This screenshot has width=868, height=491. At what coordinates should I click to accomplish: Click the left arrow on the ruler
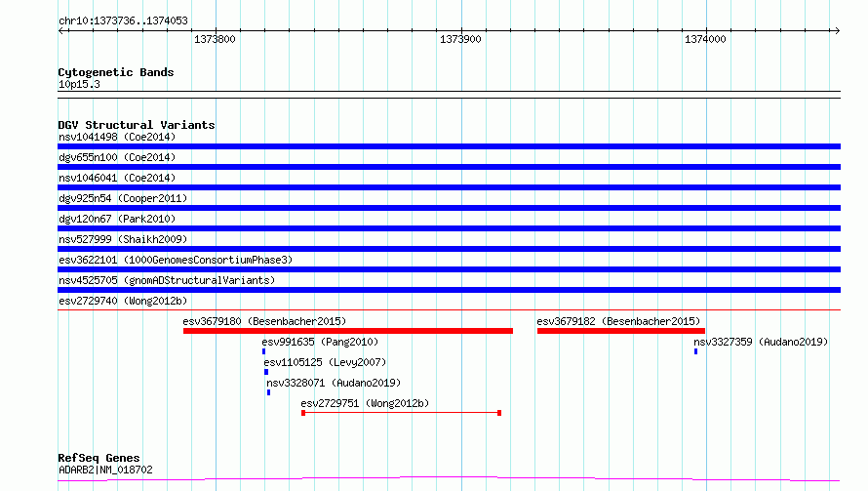click(x=61, y=30)
